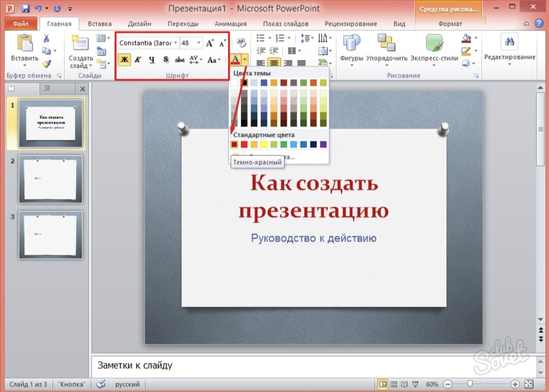Pick the dark red standard color swatch
The image size is (549, 392).
pyautogui.click(x=234, y=145)
